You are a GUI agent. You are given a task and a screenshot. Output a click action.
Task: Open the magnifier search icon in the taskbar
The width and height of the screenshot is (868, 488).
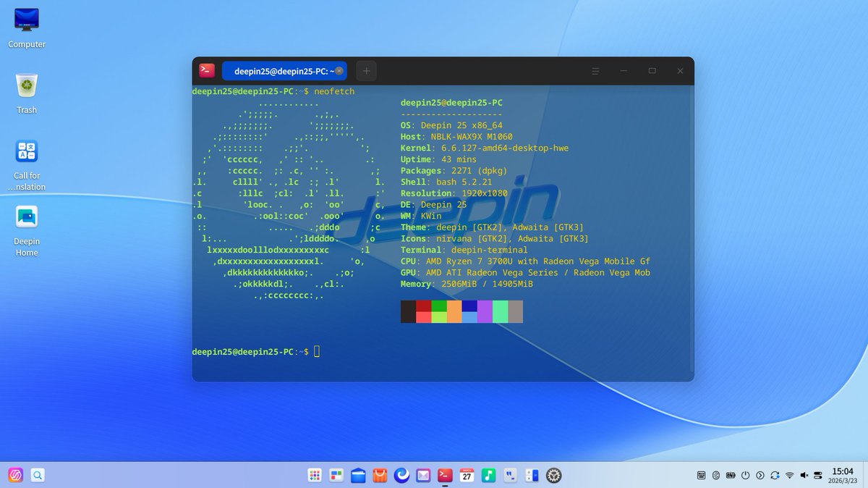[38, 475]
